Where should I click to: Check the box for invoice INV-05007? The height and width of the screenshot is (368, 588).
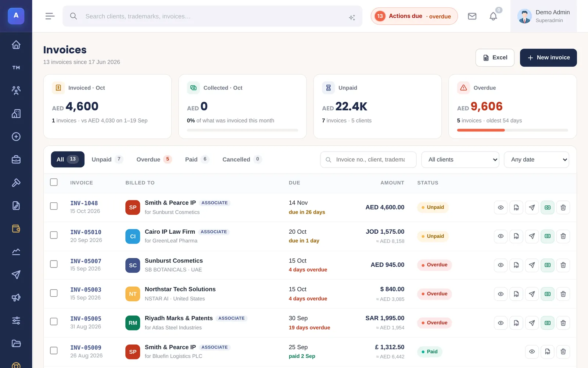tap(54, 264)
